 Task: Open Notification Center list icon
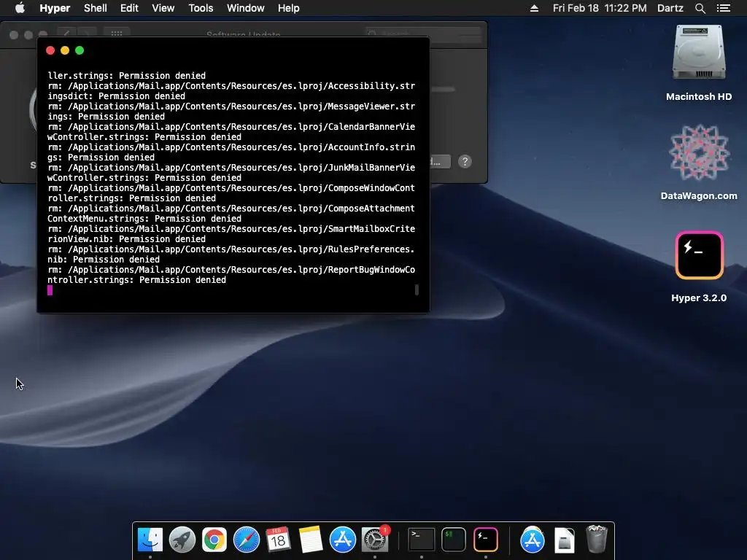pos(723,8)
